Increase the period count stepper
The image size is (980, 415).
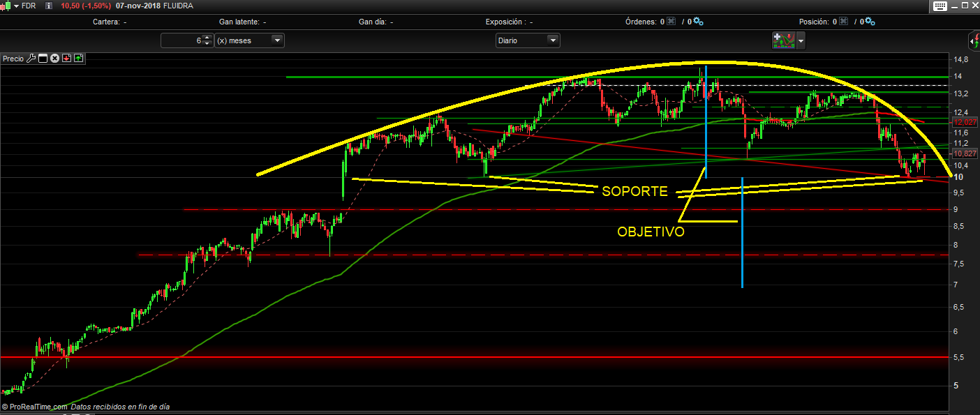(x=207, y=38)
